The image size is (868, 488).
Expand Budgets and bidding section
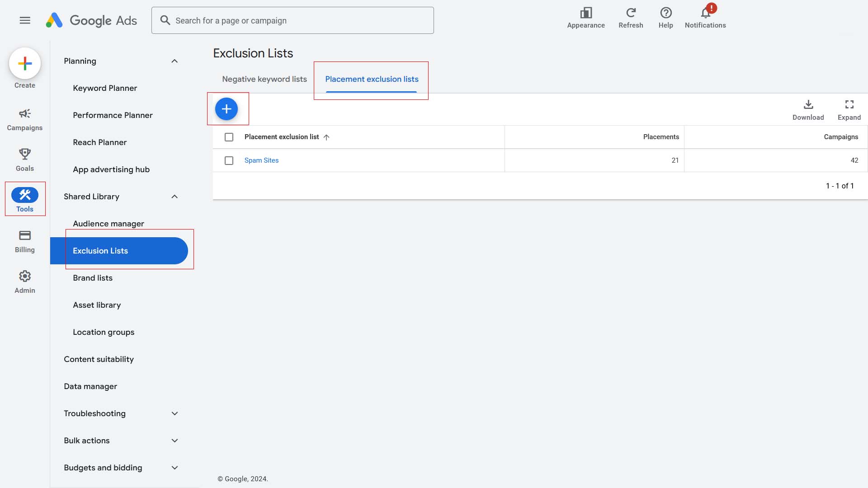click(175, 468)
